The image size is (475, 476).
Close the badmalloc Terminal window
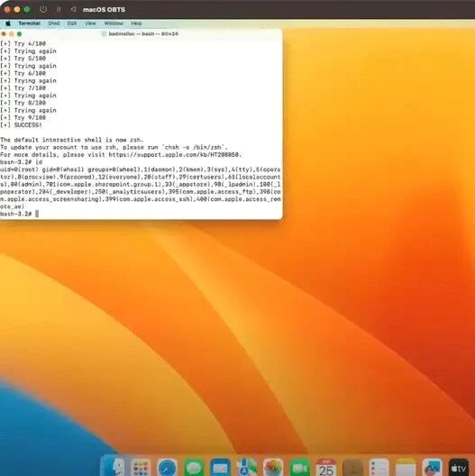pos(4,34)
